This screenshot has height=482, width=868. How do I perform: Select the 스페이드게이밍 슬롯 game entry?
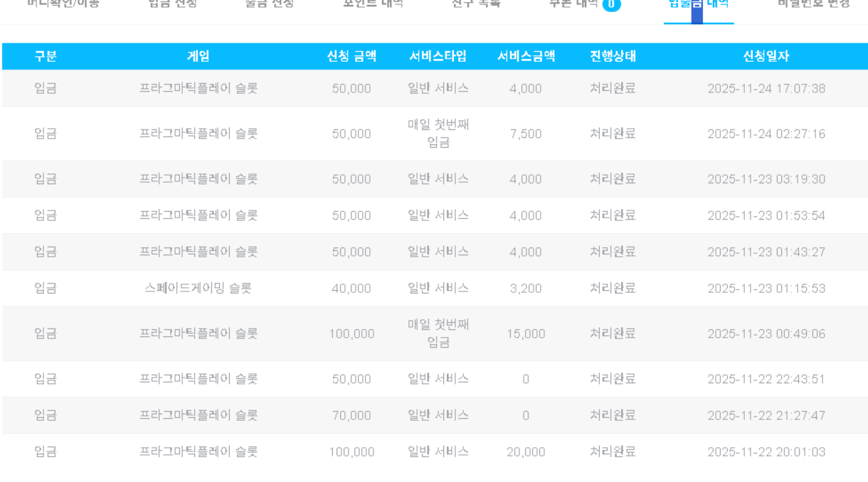198,289
